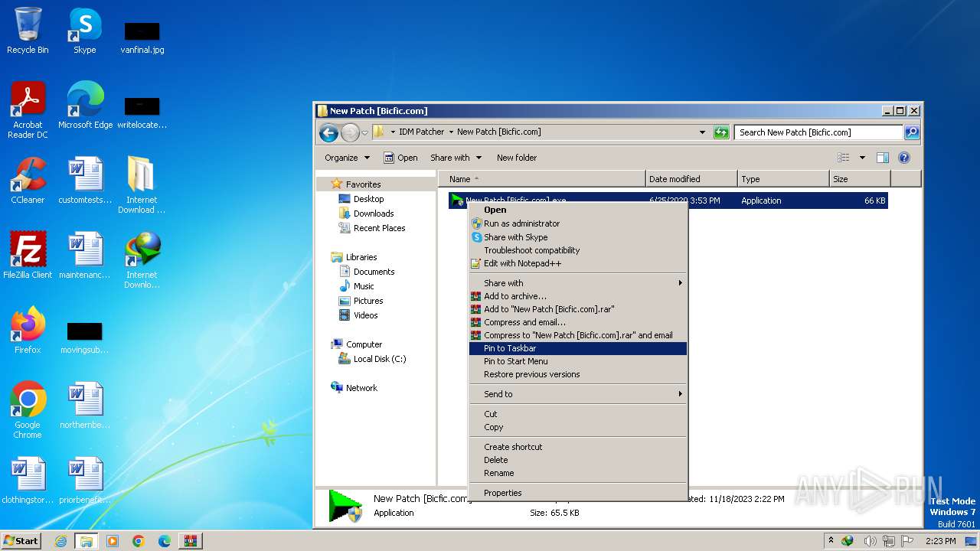
Task: Launch Microsoft Edge desktop shortcut
Action: tap(85, 106)
